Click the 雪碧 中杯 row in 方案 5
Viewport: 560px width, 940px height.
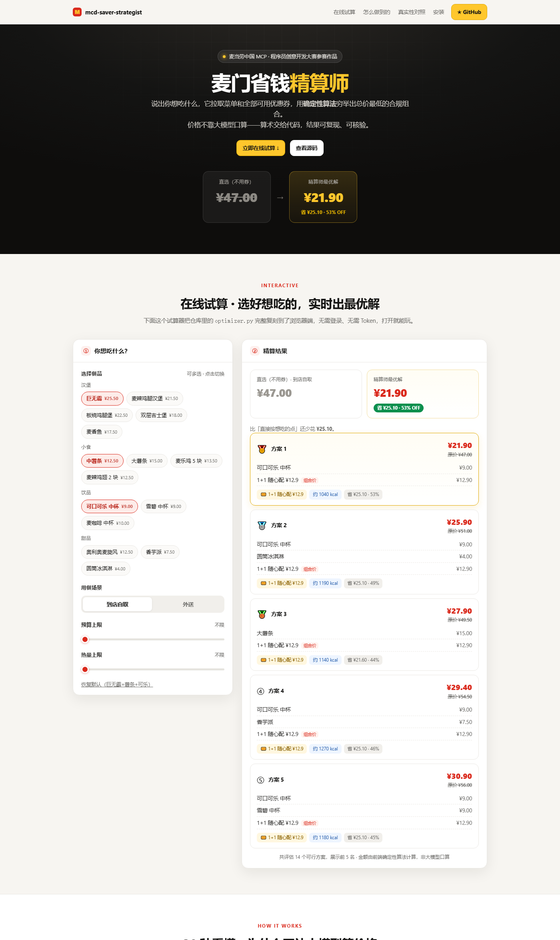click(364, 810)
